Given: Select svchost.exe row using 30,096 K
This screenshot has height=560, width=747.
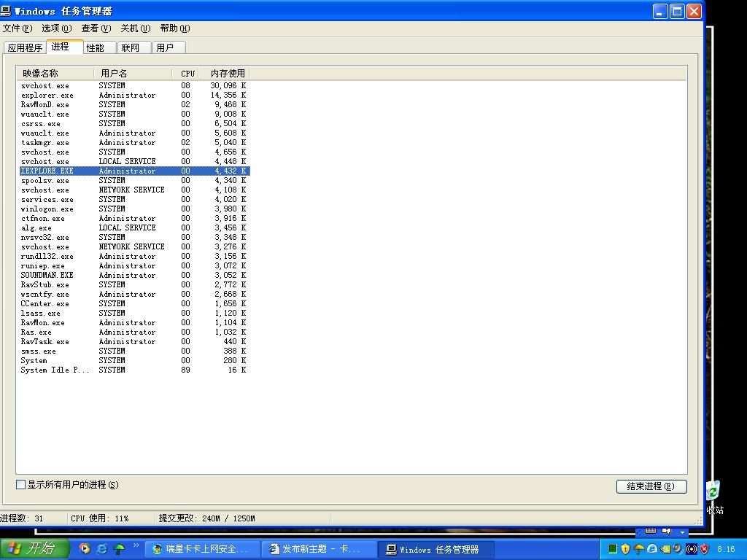Looking at the screenshot, I should [x=135, y=86].
